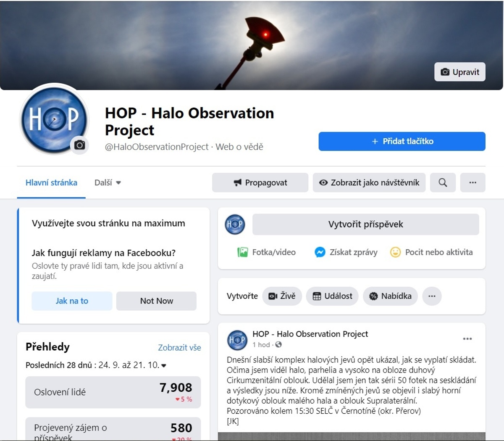
Task: Start a Živě live video
Action: pyautogui.click(x=282, y=296)
